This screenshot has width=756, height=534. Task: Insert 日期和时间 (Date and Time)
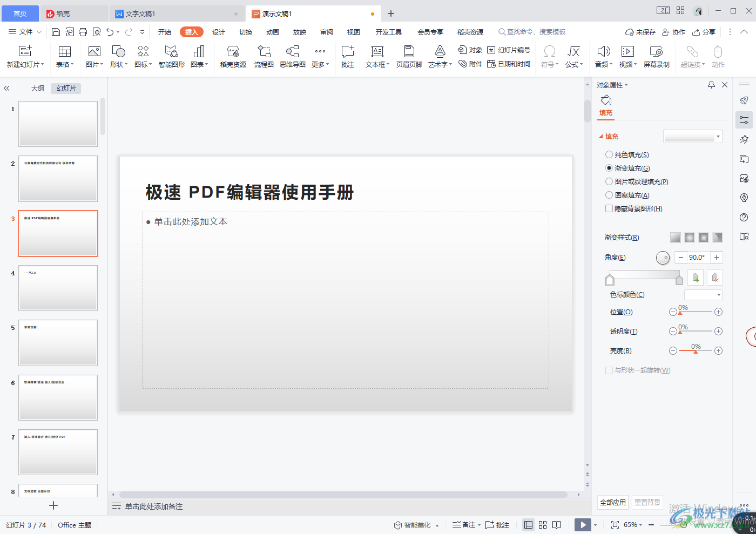(x=509, y=64)
